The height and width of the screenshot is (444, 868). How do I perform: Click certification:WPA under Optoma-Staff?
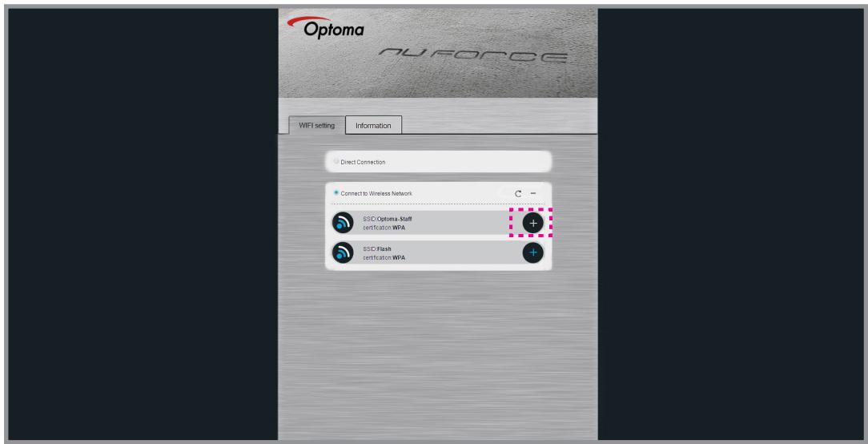click(384, 228)
